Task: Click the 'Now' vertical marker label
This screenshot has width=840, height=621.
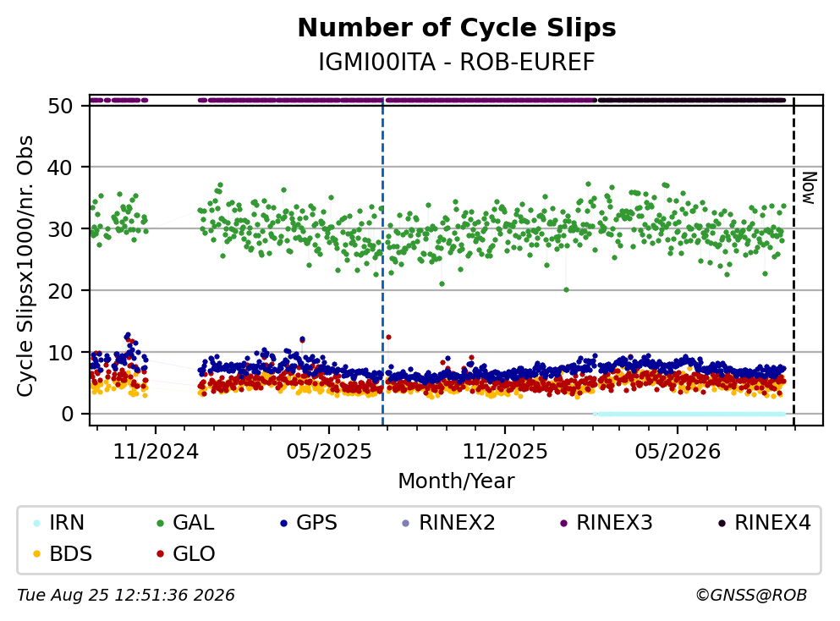Action: (809, 188)
